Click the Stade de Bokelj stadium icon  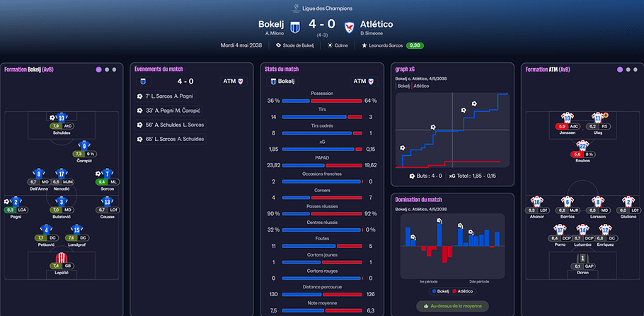pos(278,45)
